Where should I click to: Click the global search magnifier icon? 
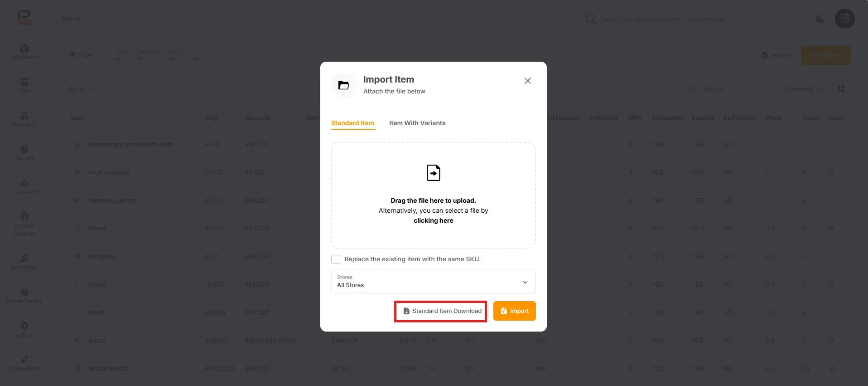(x=590, y=19)
